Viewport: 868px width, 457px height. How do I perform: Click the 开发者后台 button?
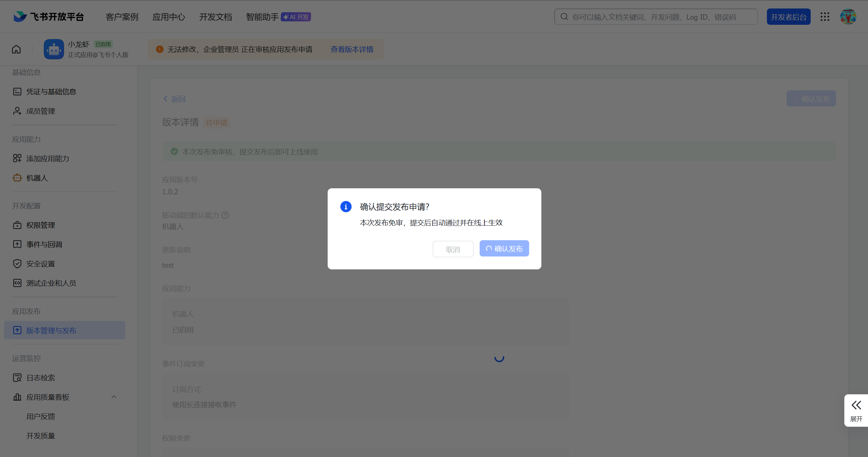pyautogui.click(x=788, y=17)
